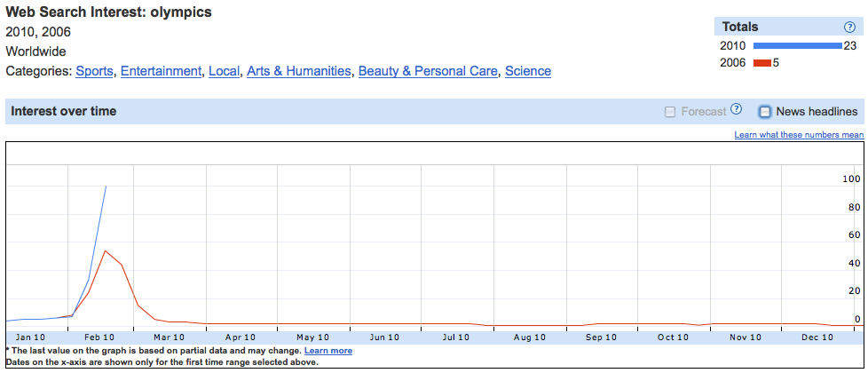Enable the News headlines checkbox

(764, 112)
